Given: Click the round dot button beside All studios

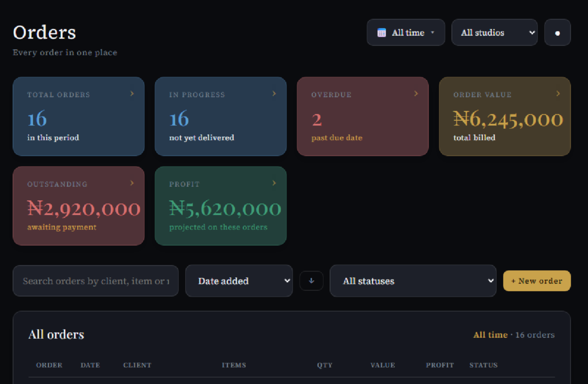Looking at the screenshot, I should click(557, 32).
